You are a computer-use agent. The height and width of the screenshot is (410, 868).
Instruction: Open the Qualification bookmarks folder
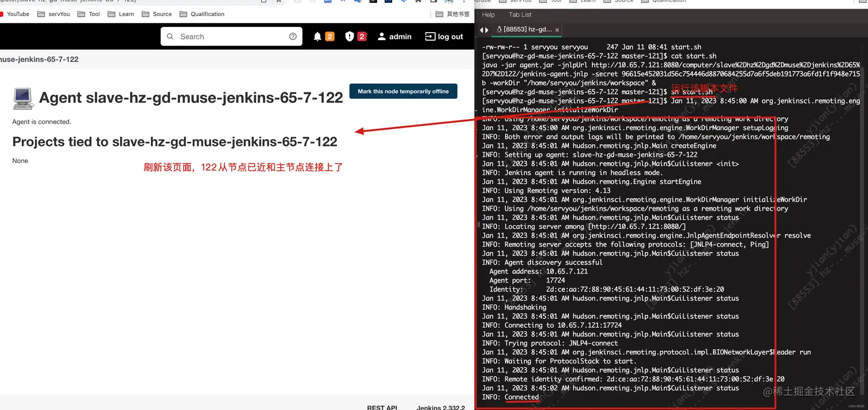[202, 14]
